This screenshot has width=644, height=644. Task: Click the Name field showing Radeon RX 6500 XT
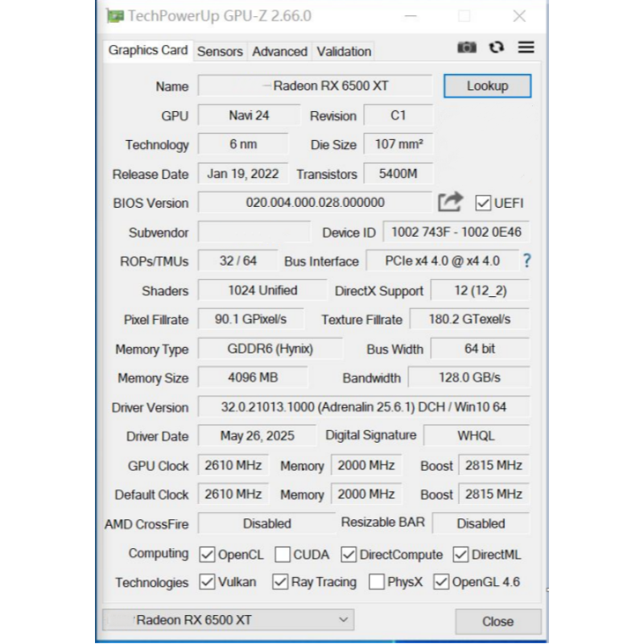[x=315, y=85]
